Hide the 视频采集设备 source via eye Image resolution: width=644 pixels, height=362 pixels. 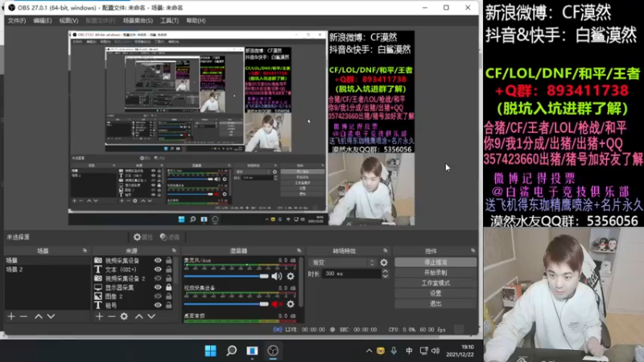(158, 260)
